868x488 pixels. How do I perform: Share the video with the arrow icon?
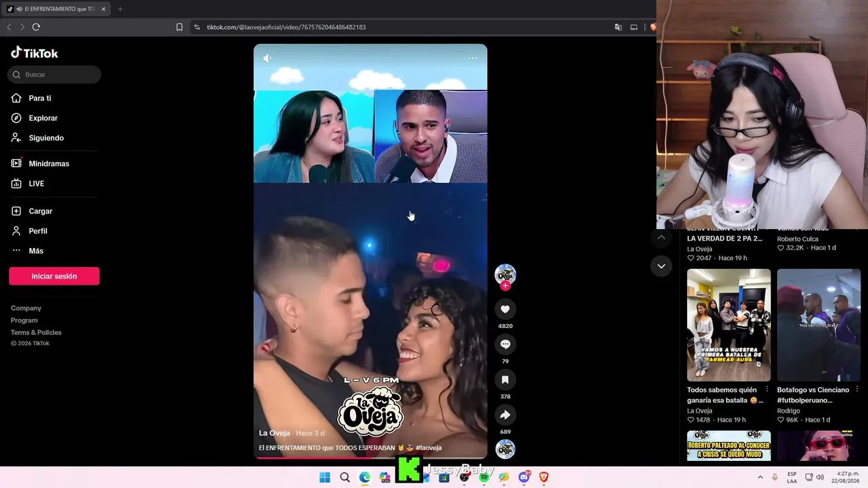click(x=505, y=415)
